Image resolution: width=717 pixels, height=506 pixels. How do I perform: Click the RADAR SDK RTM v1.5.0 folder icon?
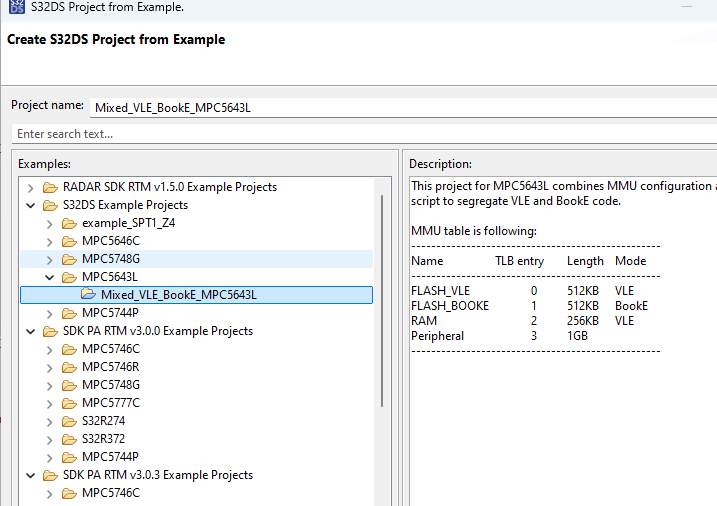coord(50,187)
